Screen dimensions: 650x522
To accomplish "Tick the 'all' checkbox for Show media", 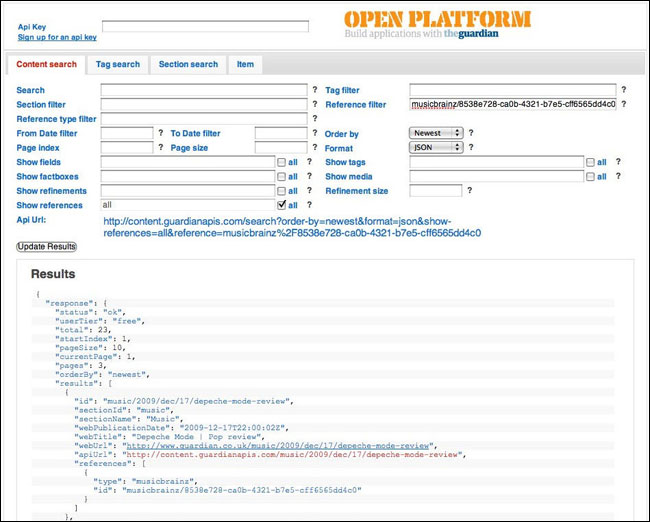I will [x=590, y=177].
